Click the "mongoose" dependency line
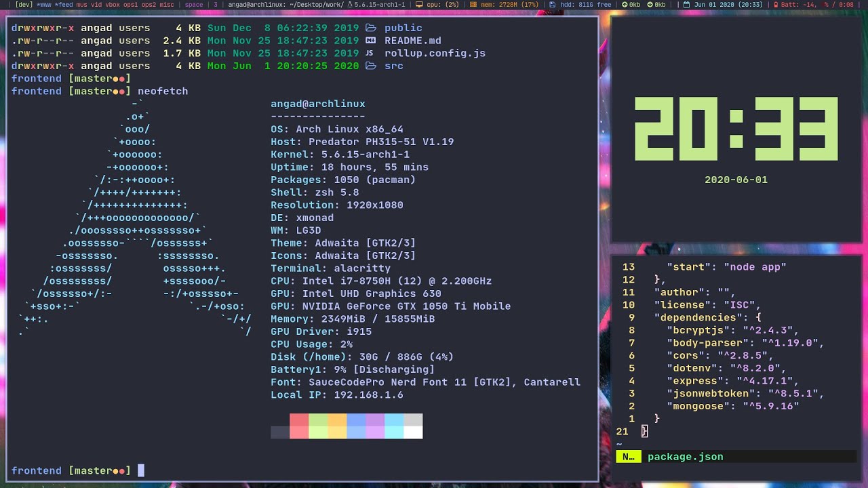Screen dimensions: 868x488 click(x=732, y=406)
